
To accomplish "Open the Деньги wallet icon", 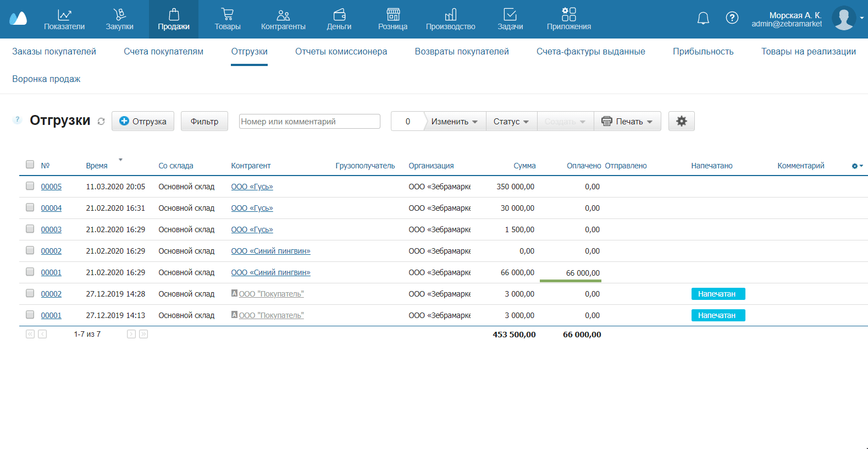I will (x=339, y=15).
